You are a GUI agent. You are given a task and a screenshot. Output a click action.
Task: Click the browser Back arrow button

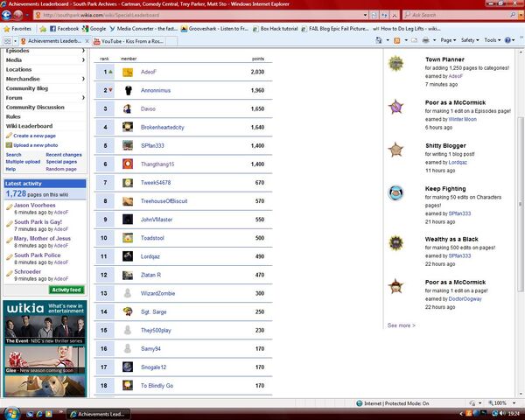[x=6, y=15]
